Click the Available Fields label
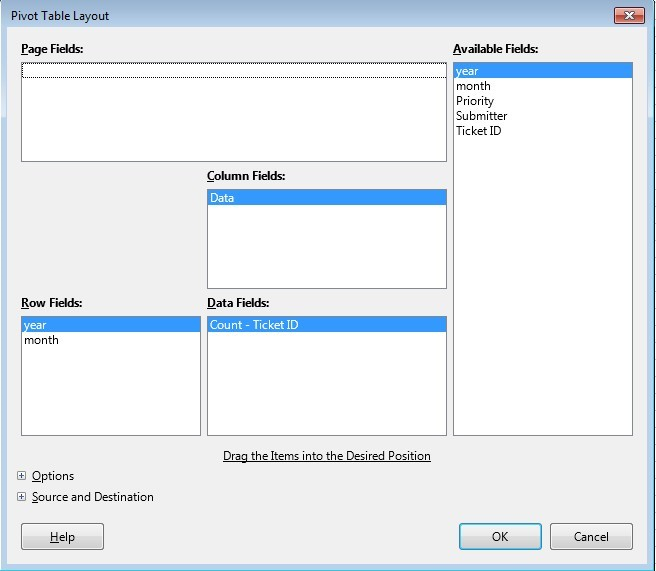Viewport: 656px width, 571px height. (x=495, y=49)
